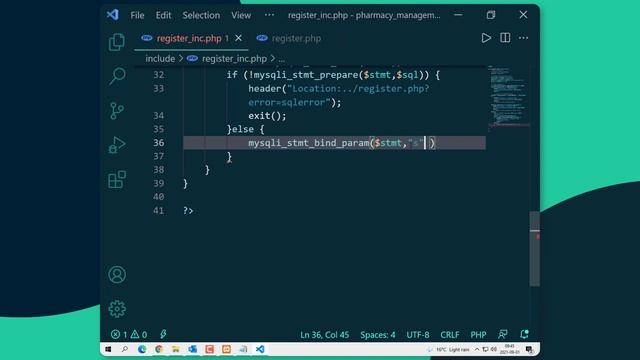Click the VS Code logo icon
This screenshot has width=640, height=360.
(113, 15)
